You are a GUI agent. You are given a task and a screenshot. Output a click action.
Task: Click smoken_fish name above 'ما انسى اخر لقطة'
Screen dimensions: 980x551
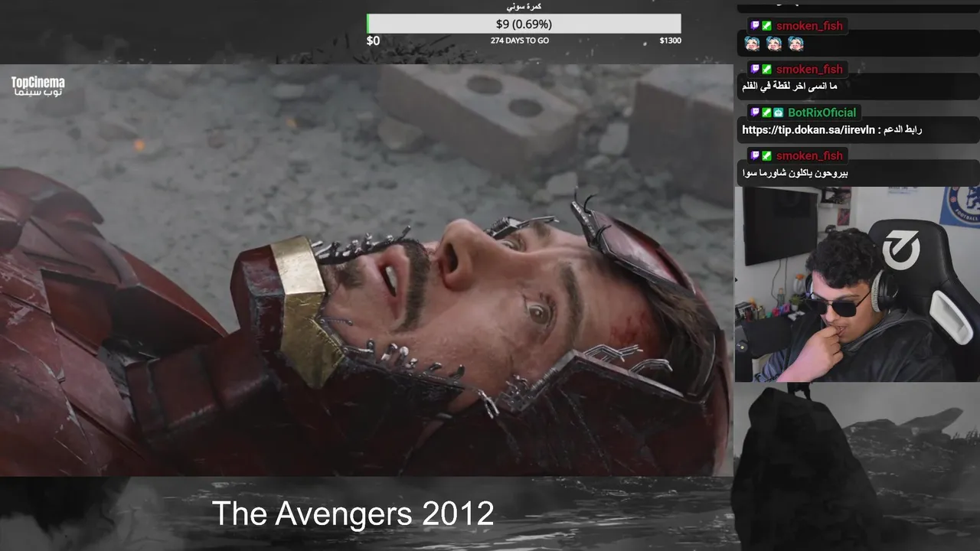[809, 70]
